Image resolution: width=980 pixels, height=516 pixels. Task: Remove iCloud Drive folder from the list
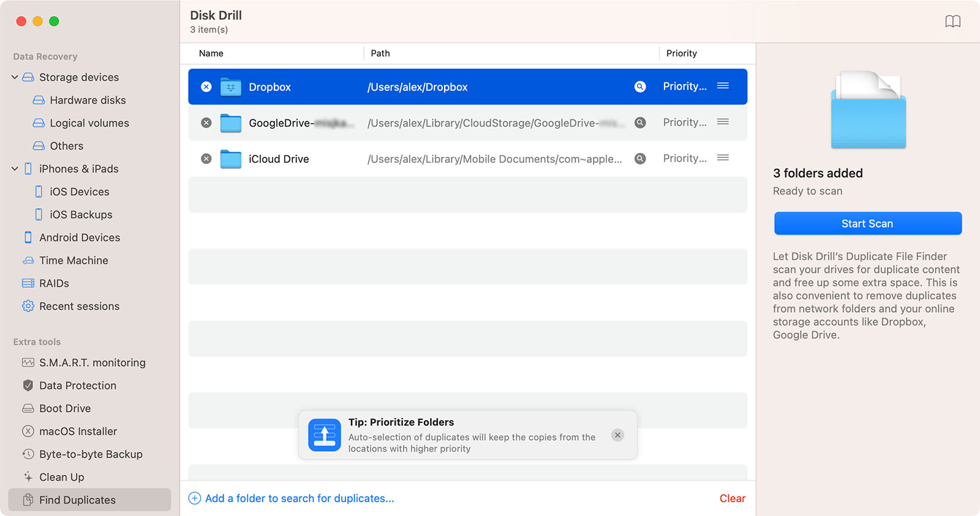pyautogui.click(x=206, y=159)
